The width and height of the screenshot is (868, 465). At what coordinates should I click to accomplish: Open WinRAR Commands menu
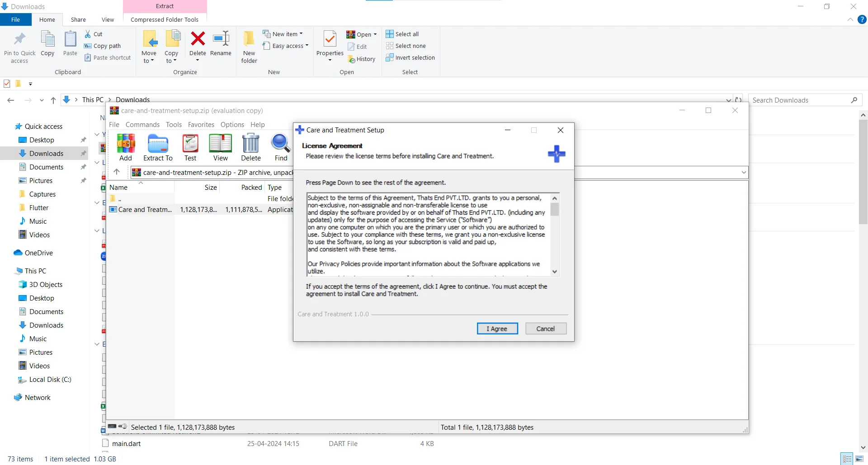point(142,124)
